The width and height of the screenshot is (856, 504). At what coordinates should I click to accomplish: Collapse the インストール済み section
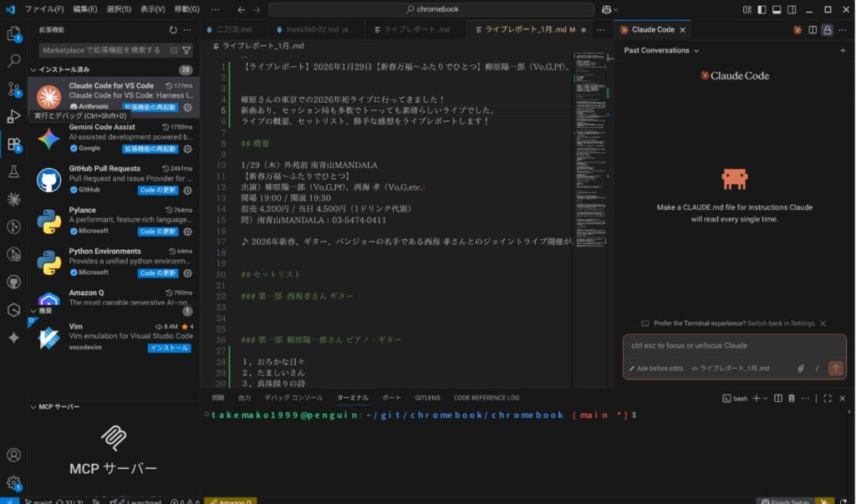tap(33, 69)
